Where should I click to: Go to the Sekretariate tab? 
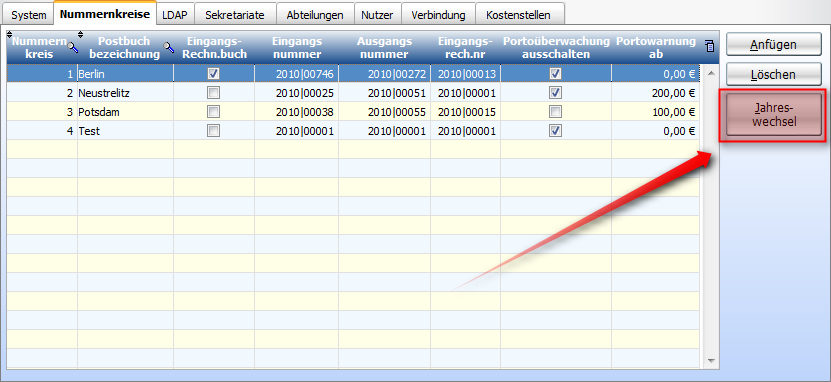(235, 15)
